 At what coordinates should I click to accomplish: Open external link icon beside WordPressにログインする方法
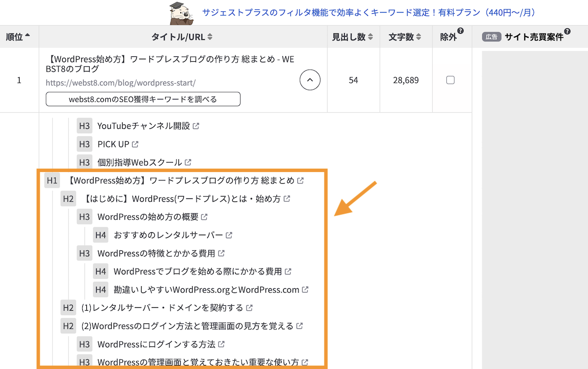(221, 344)
